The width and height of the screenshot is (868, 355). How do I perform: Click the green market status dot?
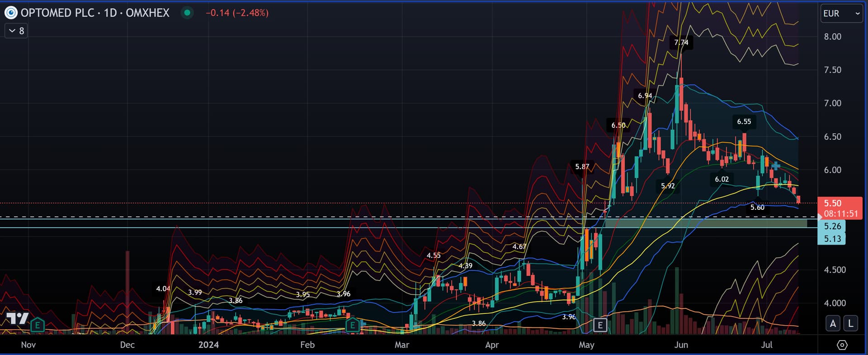[x=187, y=13]
